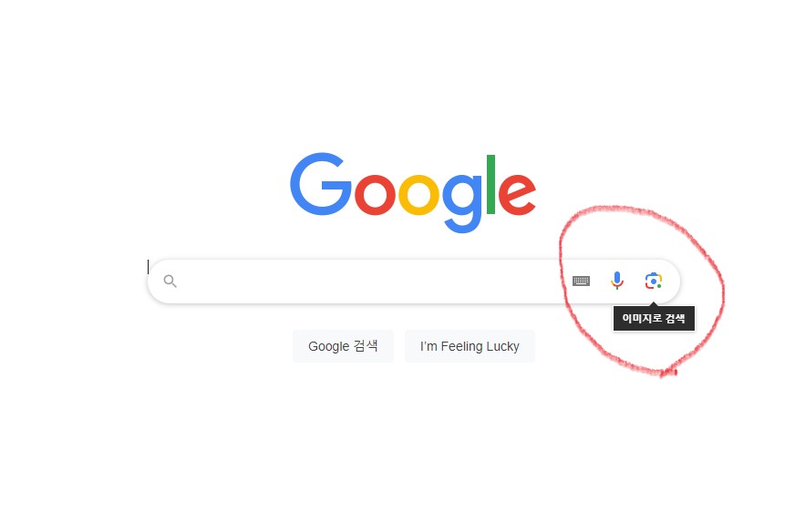The width and height of the screenshot is (795, 532).
Task: Open the on-screen keyboard input tool
Action: click(581, 281)
